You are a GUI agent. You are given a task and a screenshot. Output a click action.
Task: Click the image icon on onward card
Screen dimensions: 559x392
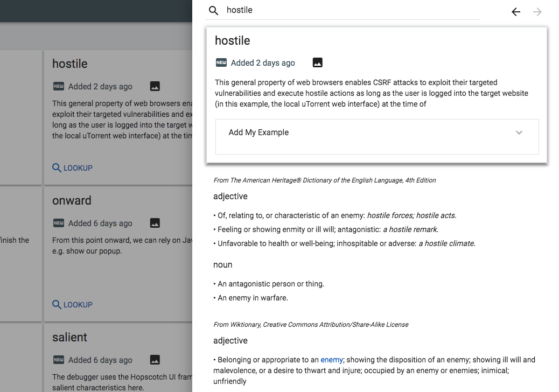pyautogui.click(x=155, y=223)
